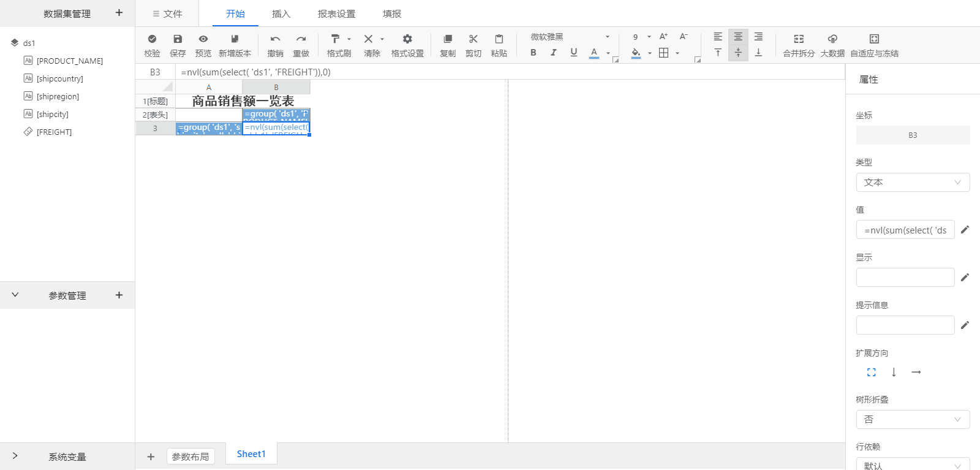Edit the 显示 field with pencil icon
Image resolution: width=980 pixels, height=470 pixels.
click(965, 277)
